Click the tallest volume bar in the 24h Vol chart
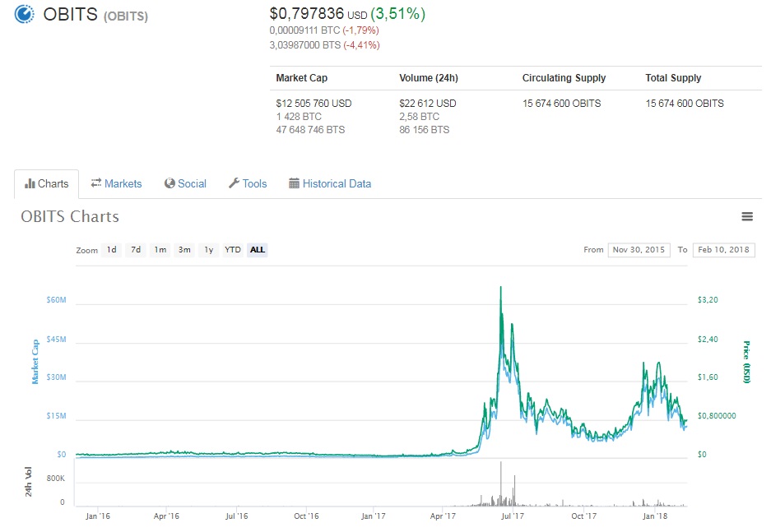Image resolution: width=771 pixels, height=532 pixels. (500, 483)
